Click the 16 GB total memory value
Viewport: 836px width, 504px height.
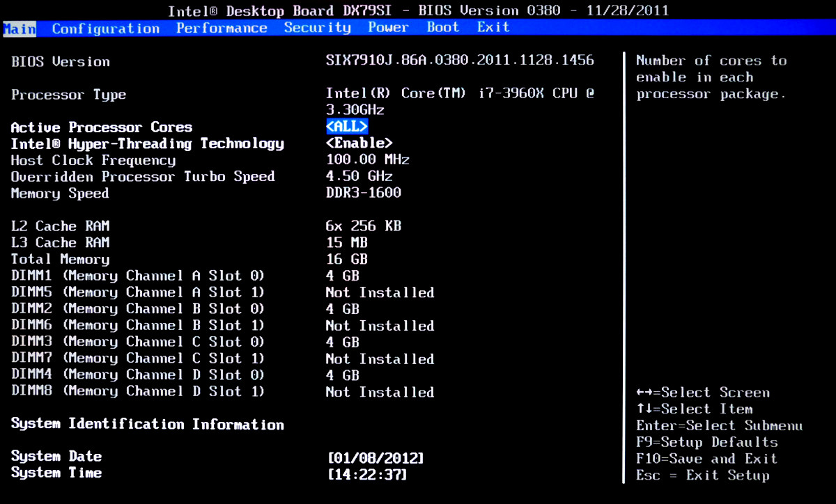[x=346, y=260]
